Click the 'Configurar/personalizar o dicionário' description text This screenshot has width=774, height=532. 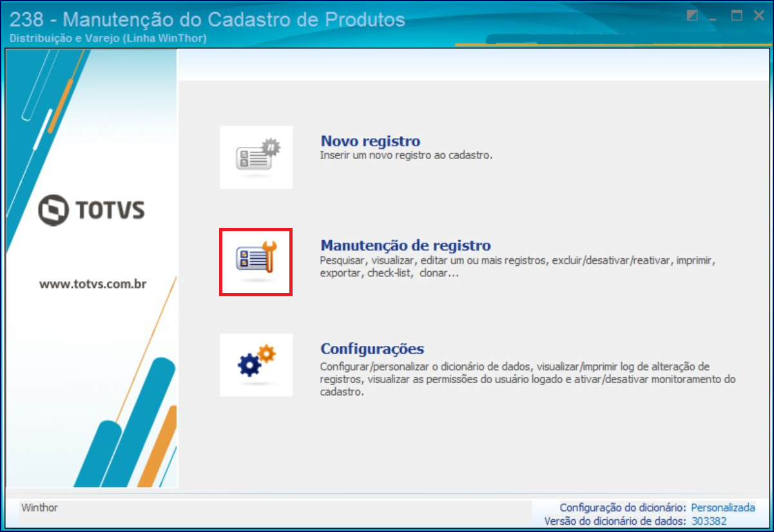528,379
